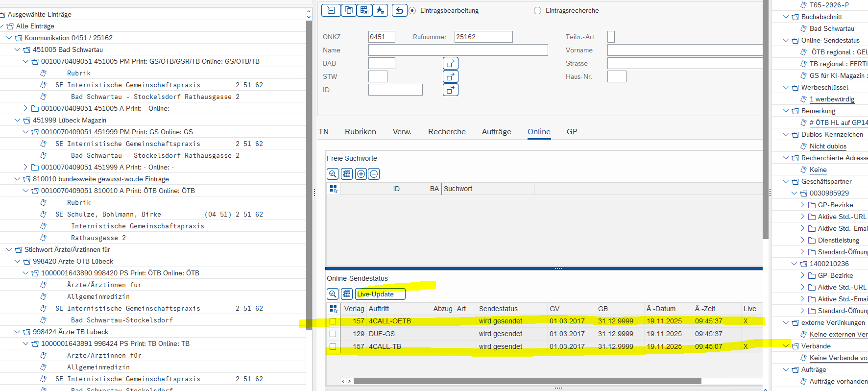Collapse the 1400210236 node
Image resolution: width=868 pixels, height=391 pixels.
(x=795, y=264)
